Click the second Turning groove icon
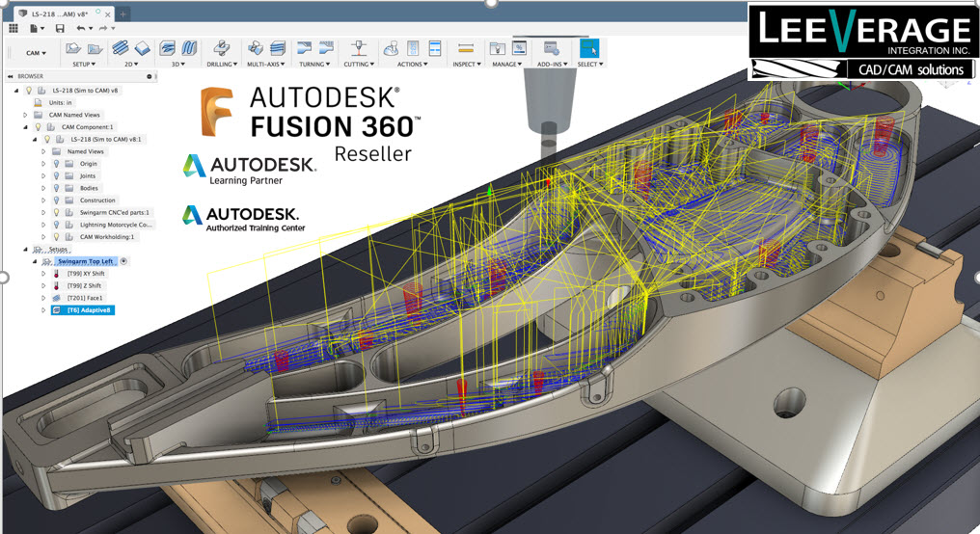Viewport: 980px width, 534px height. [x=326, y=48]
